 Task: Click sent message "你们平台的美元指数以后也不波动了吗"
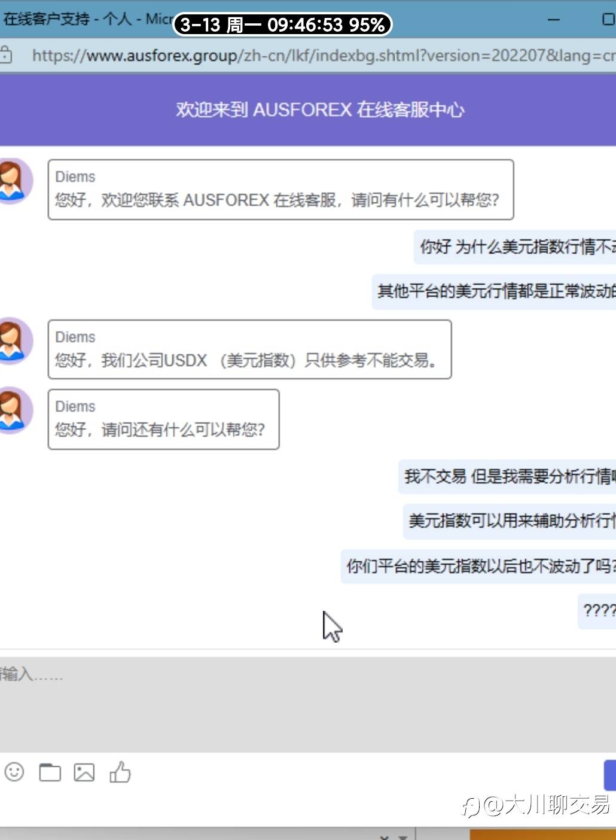coord(478,566)
